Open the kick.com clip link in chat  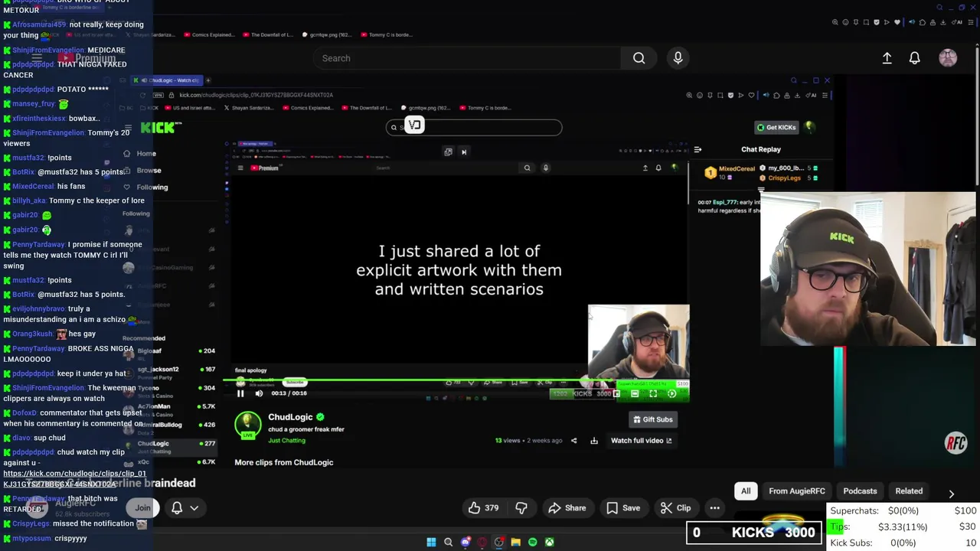click(x=74, y=478)
